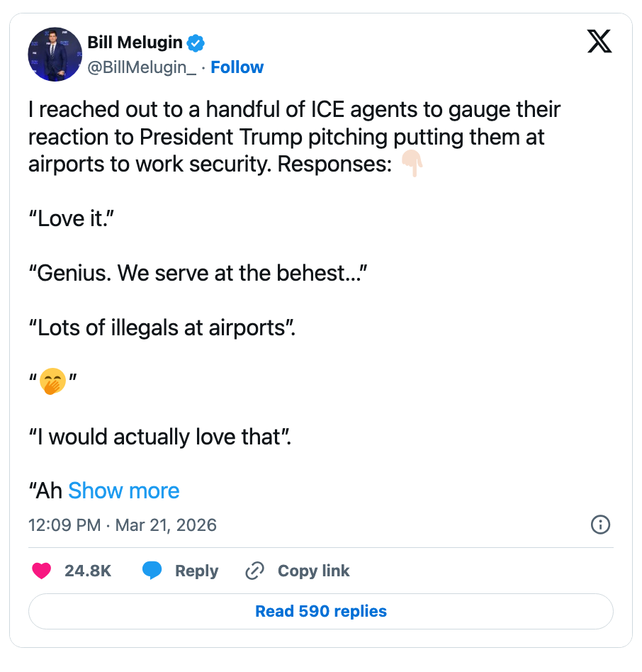This screenshot has height=672, width=642.
Task: Click the Reply text label
Action: tap(196, 571)
